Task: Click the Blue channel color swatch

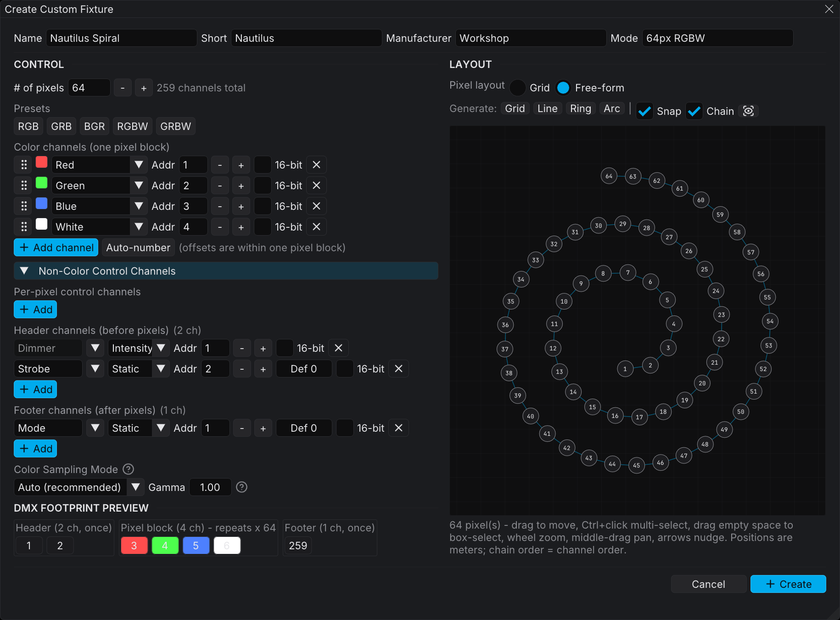Action: 41,203
